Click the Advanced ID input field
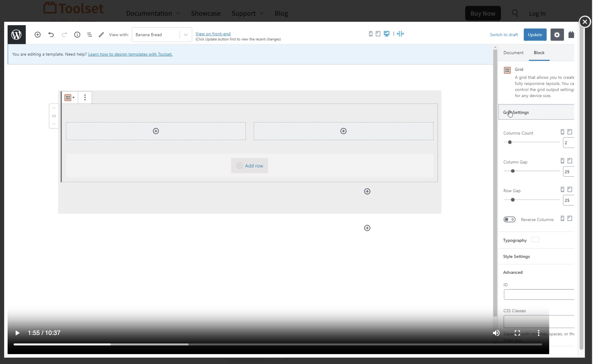This screenshot has width=593, height=364. coord(539,295)
